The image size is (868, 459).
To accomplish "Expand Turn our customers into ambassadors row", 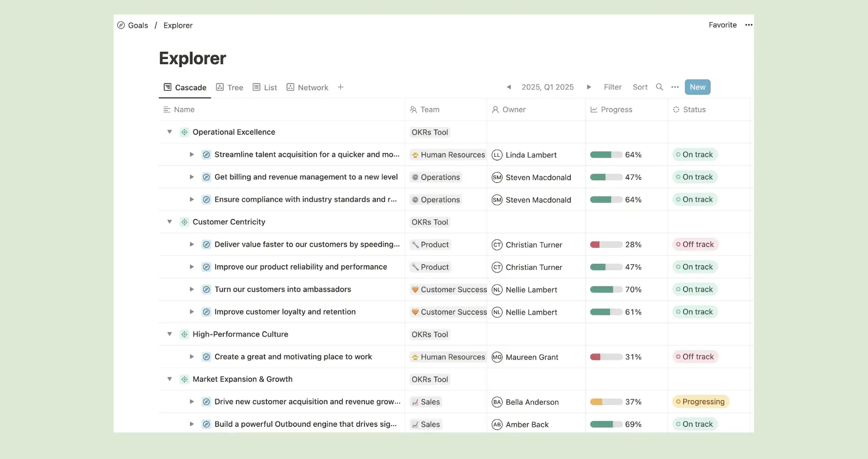I will [x=191, y=289].
